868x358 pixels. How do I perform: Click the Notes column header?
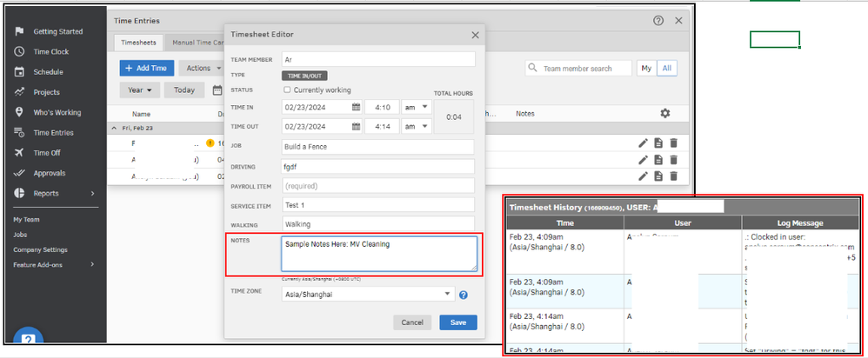tap(524, 114)
